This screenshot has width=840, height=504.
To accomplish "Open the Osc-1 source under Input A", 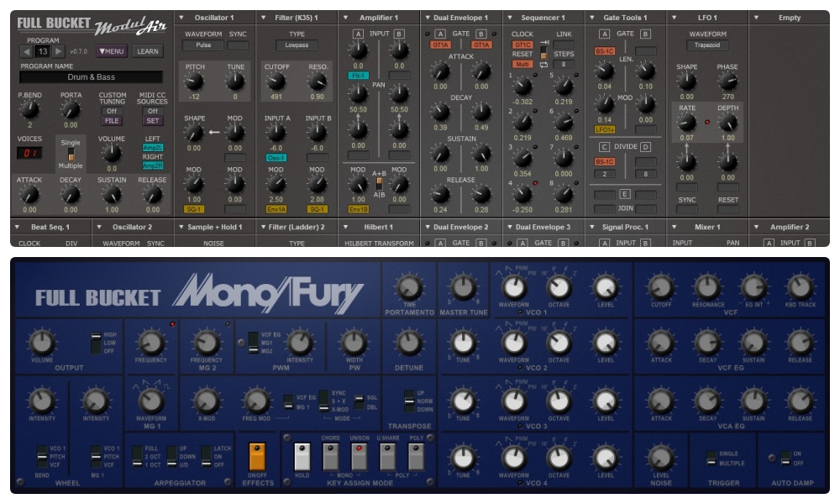I will tap(276, 158).
